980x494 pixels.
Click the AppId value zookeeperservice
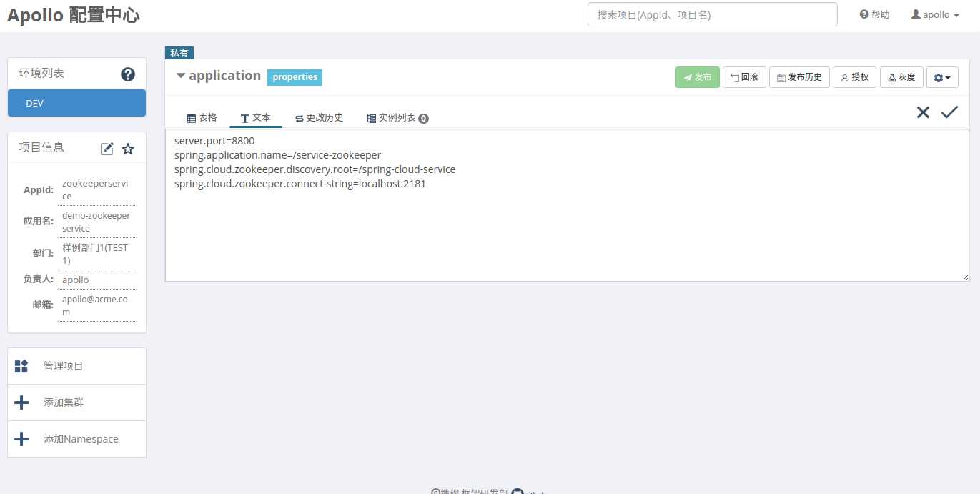click(95, 190)
